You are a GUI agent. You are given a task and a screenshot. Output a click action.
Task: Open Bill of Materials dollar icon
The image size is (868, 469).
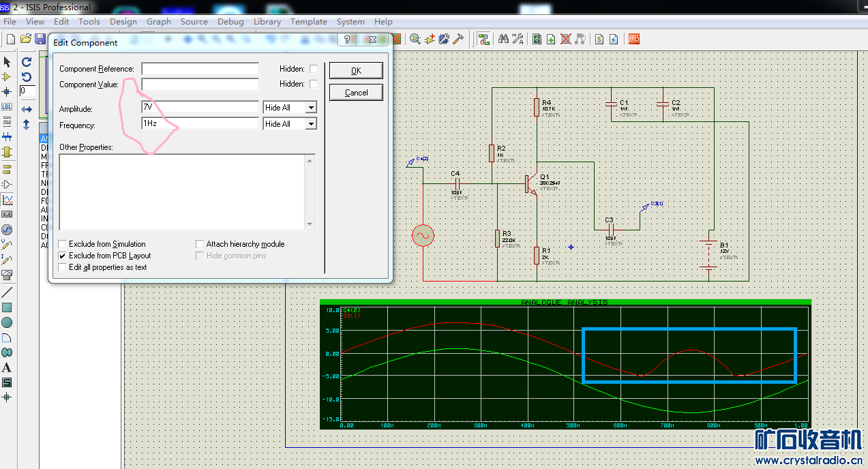click(599, 39)
